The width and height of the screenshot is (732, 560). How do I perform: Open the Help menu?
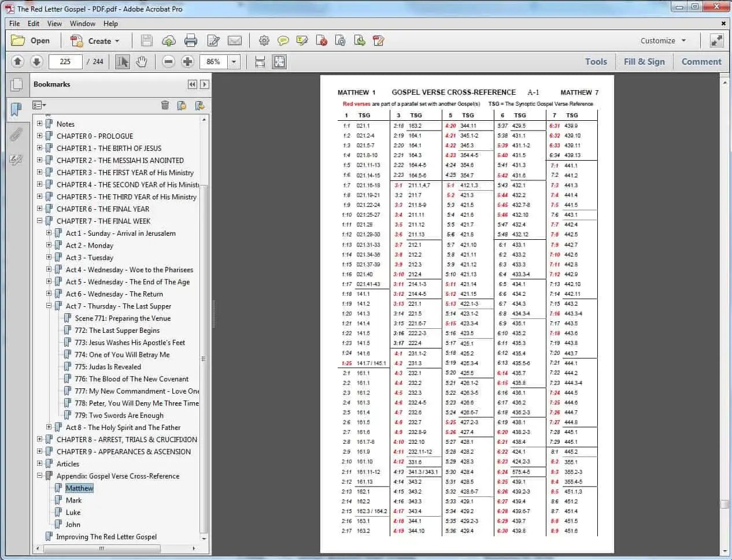[110, 24]
